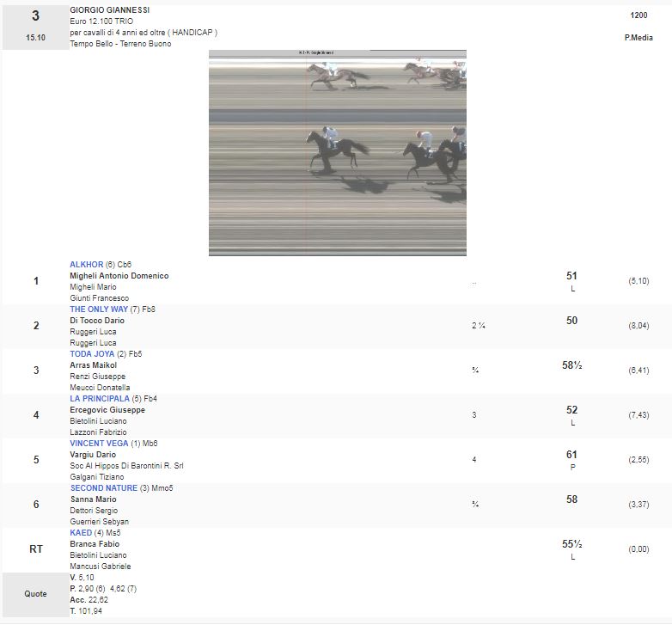
Task: Click jockey Di Tocco Dario
Action: [x=97, y=321]
